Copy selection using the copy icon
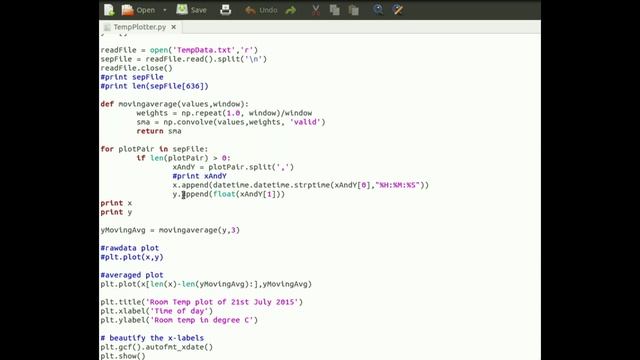This screenshot has width=640, height=360. click(x=335, y=10)
